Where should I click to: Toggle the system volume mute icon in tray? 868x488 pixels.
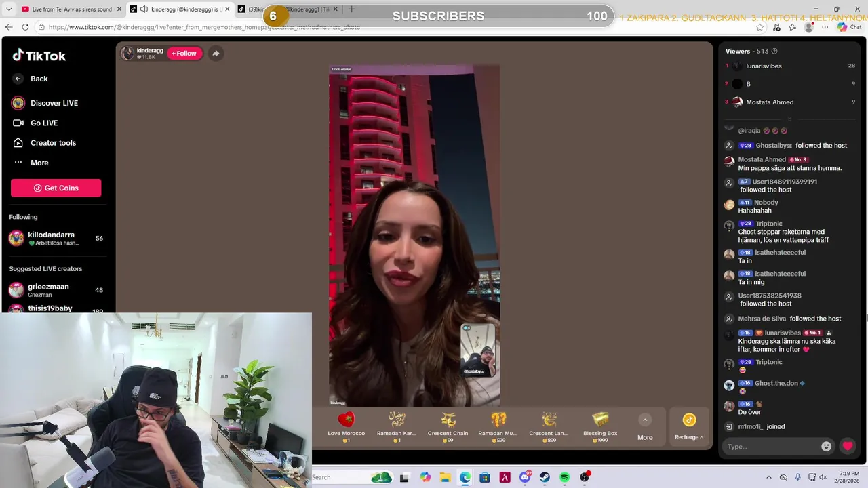click(x=823, y=477)
